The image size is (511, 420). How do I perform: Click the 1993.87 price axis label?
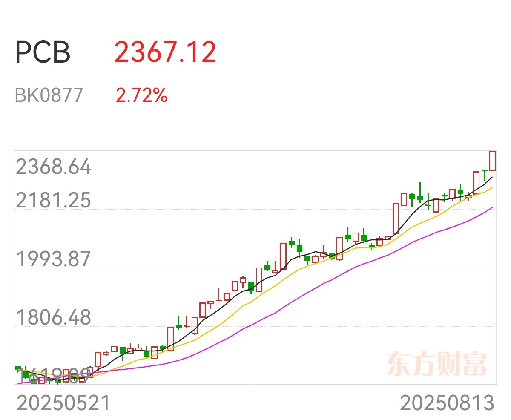coord(54,259)
